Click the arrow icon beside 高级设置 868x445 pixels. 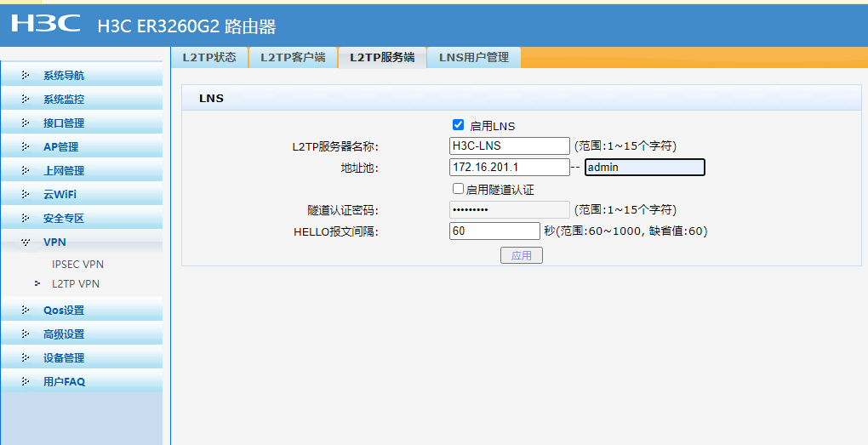click(26, 334)
